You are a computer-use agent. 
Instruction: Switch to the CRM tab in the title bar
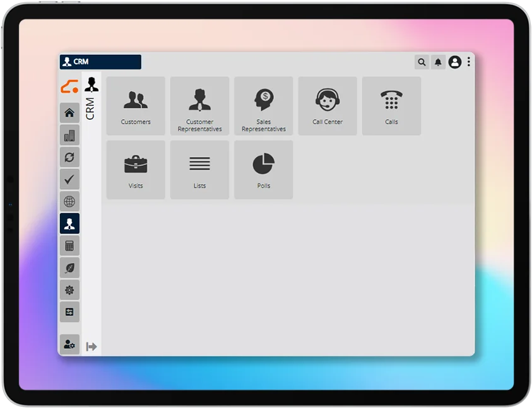99,62
